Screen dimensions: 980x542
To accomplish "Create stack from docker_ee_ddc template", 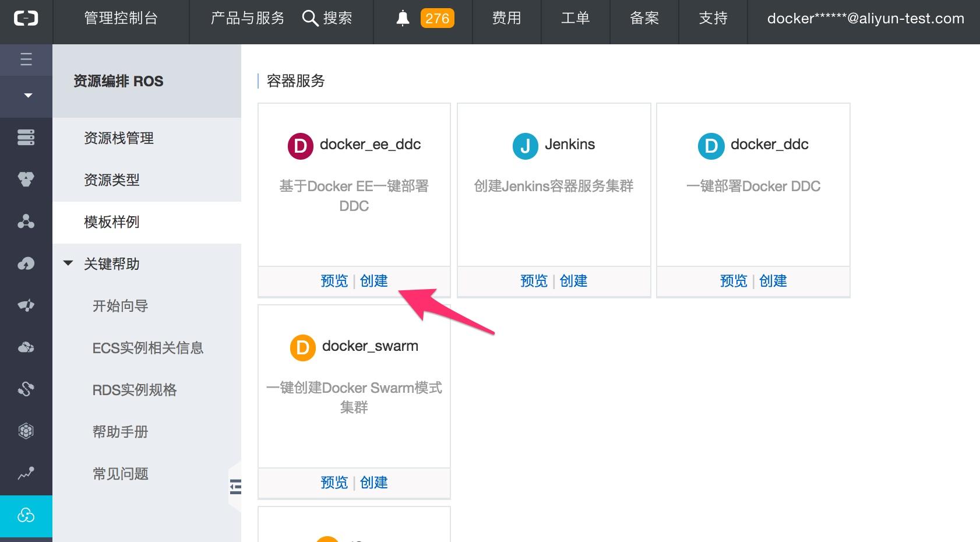I will [374, 281].
